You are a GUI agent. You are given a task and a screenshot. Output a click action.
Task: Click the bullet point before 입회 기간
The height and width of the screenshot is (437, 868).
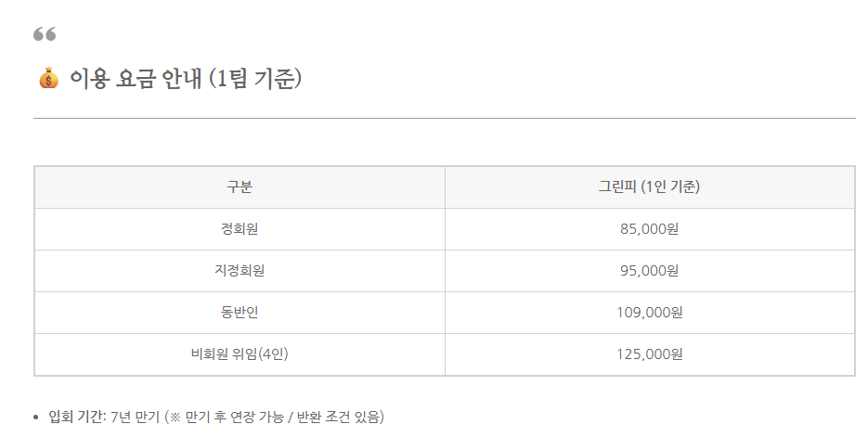point(36,418)
